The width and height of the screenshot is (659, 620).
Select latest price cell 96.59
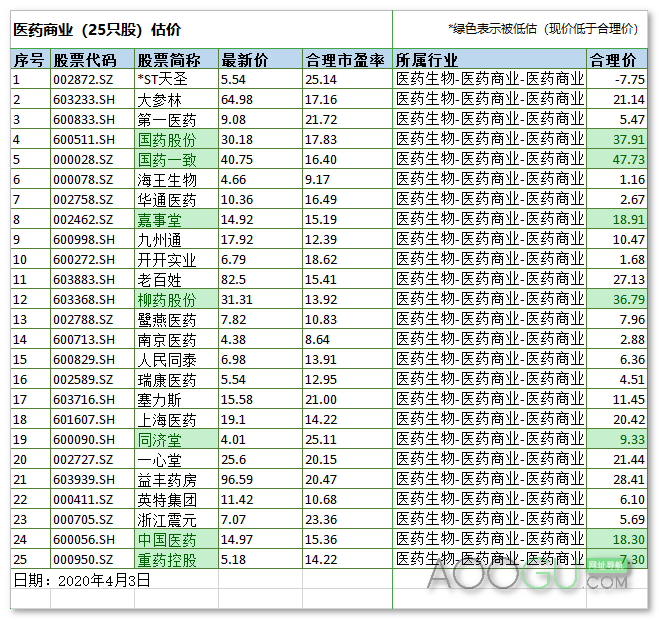[x=261, y=480]
